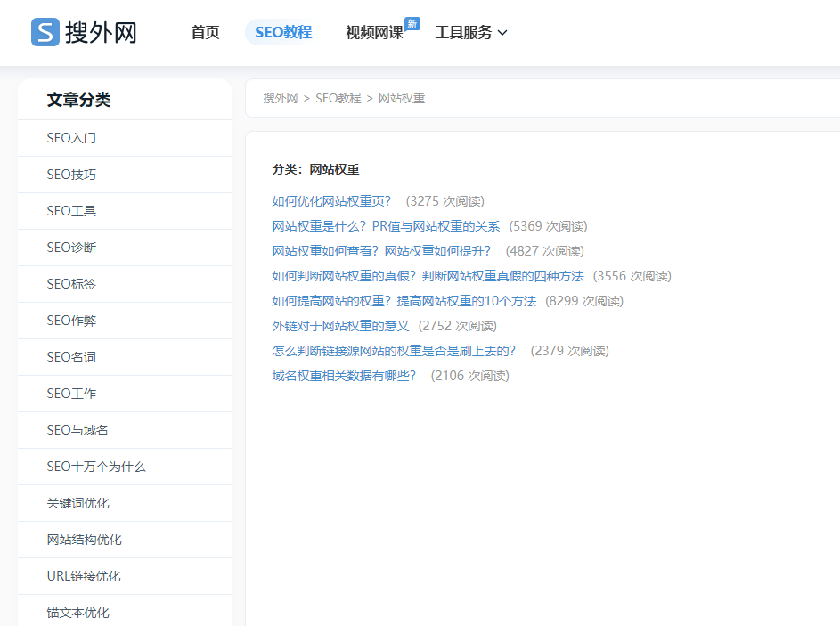Open the SEO工具 category
The height and width of the screenshot is (626, 840).
(x=125, y=211)
